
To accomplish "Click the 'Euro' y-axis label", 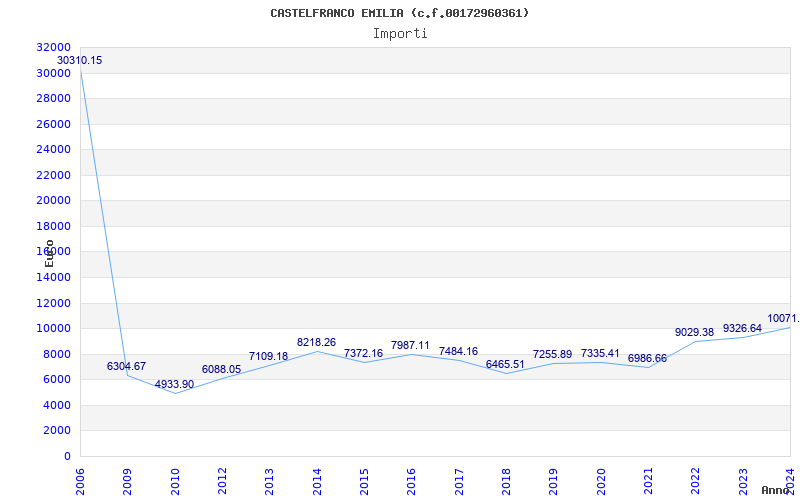I will [49, 253].
